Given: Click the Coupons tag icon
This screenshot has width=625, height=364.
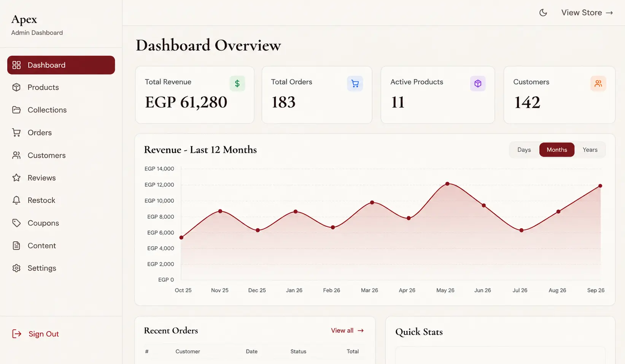Looking at the screenshot, I should (16, 223).
